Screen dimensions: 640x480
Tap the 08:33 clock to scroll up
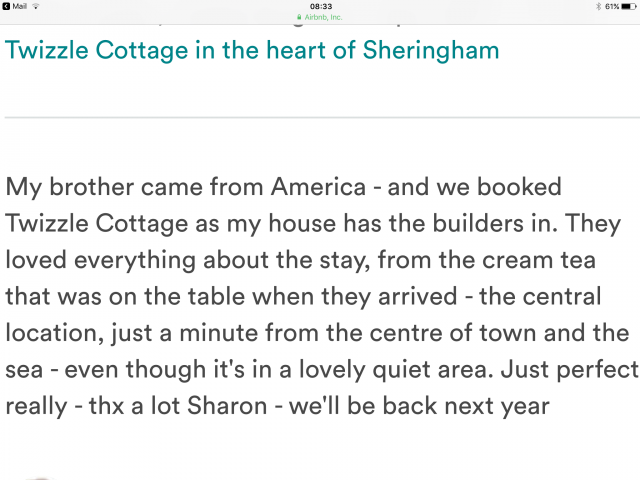tap(320, 6)
